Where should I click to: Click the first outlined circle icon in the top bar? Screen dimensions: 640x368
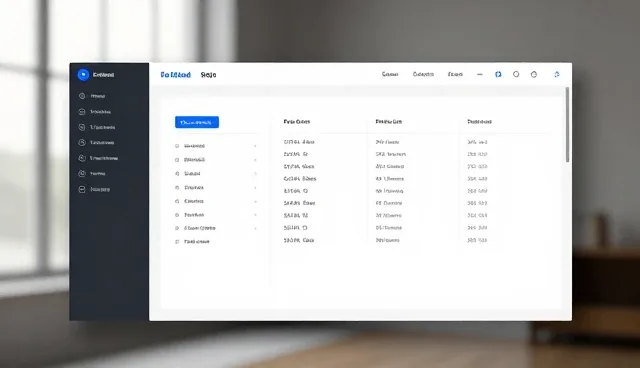coord(516,74)
